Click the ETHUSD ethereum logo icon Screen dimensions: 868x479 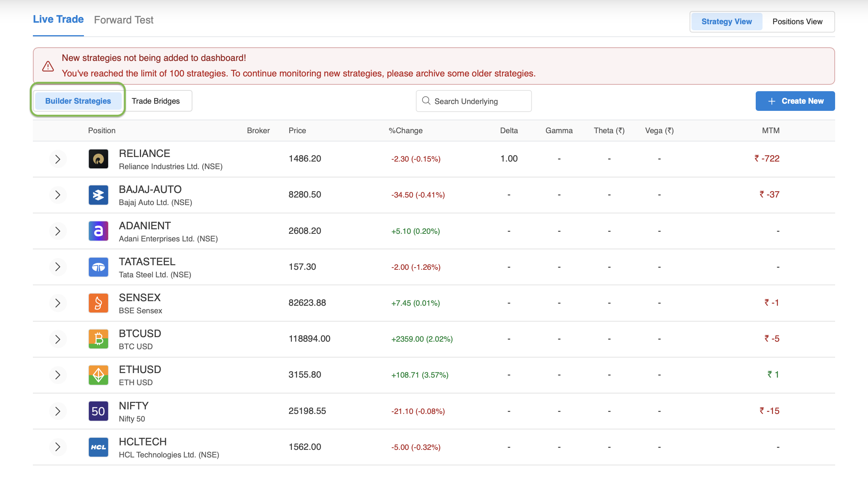click(98, 375)
